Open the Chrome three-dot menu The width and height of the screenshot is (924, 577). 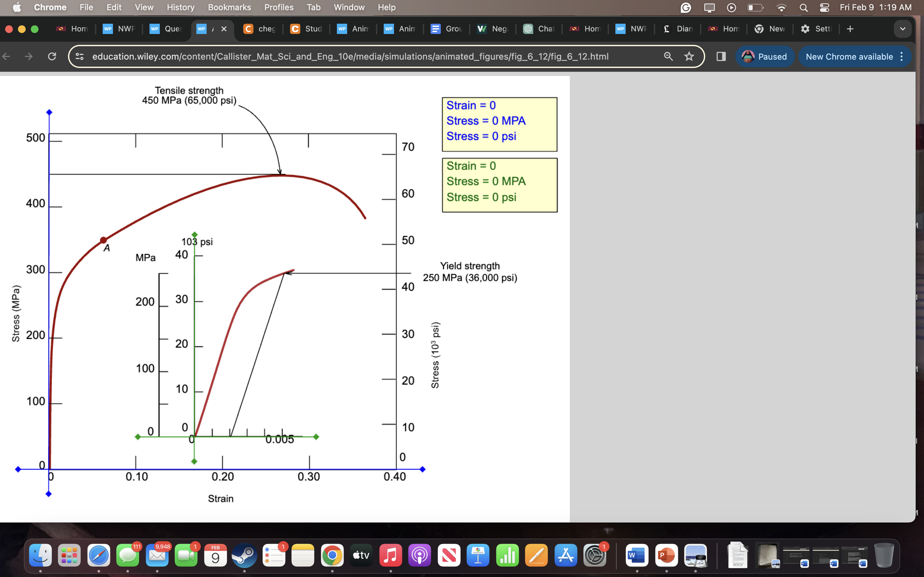click(x=902, y=56)
